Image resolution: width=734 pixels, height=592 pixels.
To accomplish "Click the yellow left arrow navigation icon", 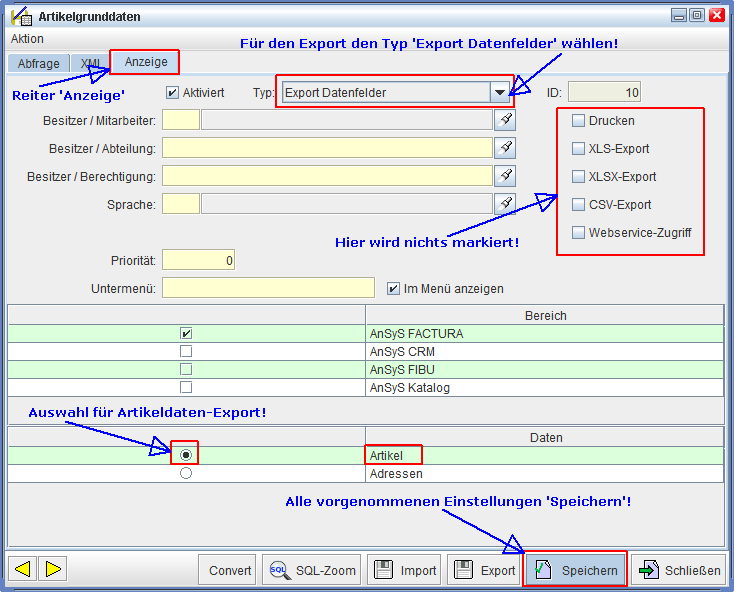I will pyautogui.click(x=23, y=569).
